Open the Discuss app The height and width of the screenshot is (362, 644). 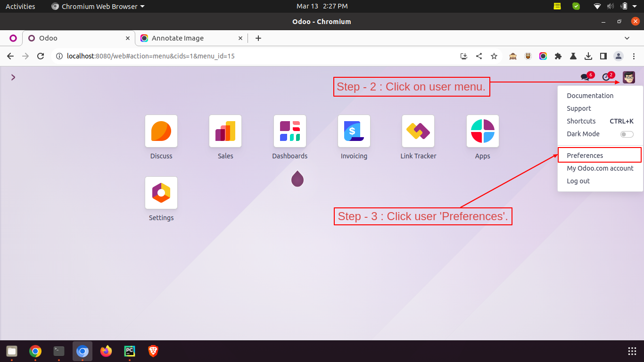pos(161,131)
